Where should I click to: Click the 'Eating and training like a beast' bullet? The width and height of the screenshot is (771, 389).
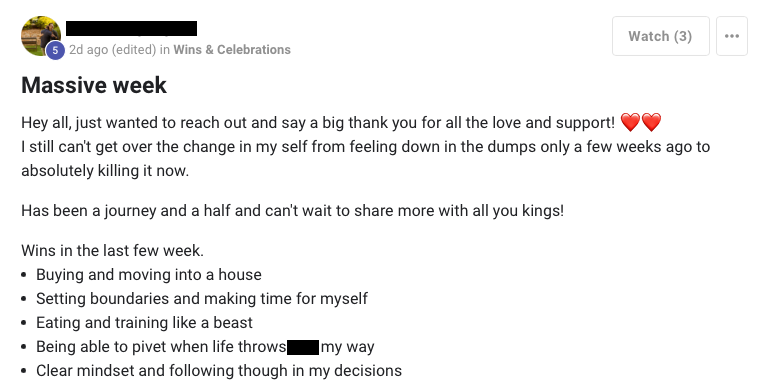click(x=144, y=323)
